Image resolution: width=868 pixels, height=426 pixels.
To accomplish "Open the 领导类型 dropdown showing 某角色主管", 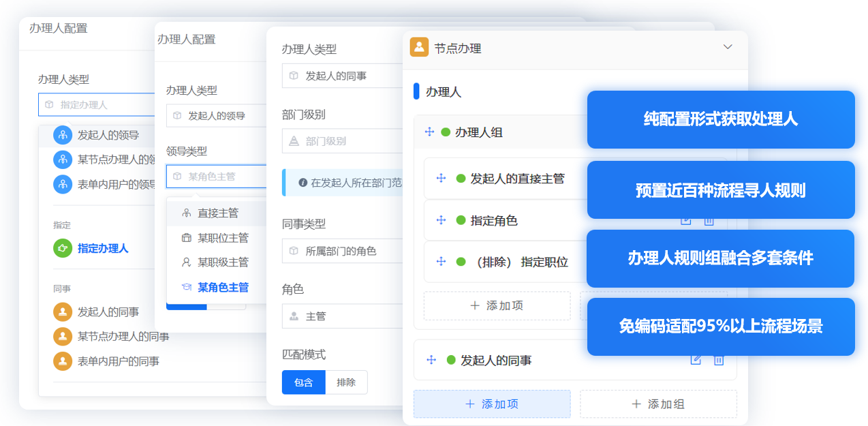I will 216,177.
